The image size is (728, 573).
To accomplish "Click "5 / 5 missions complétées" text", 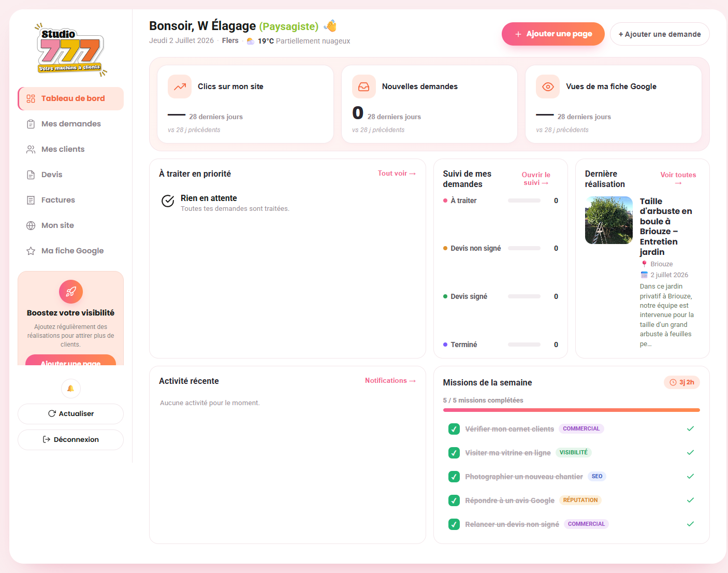I will pyautogui.click(x=483, y=400).
